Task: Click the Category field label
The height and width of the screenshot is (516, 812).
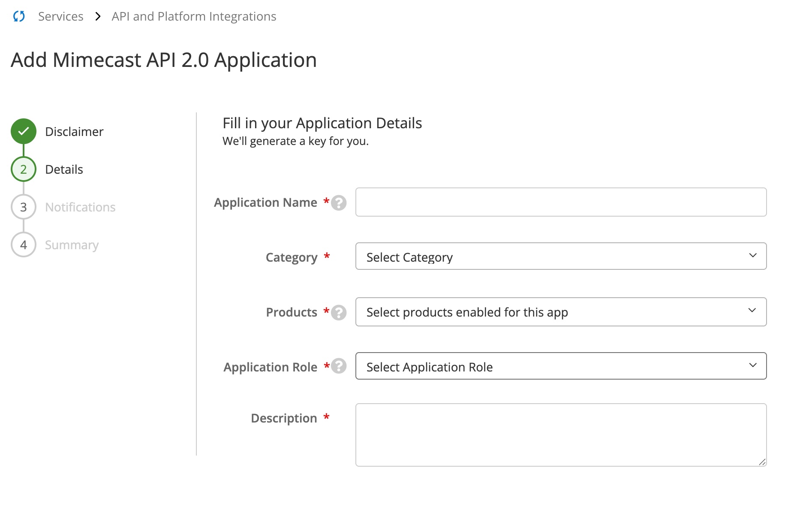Action: [x=292, y=257]
